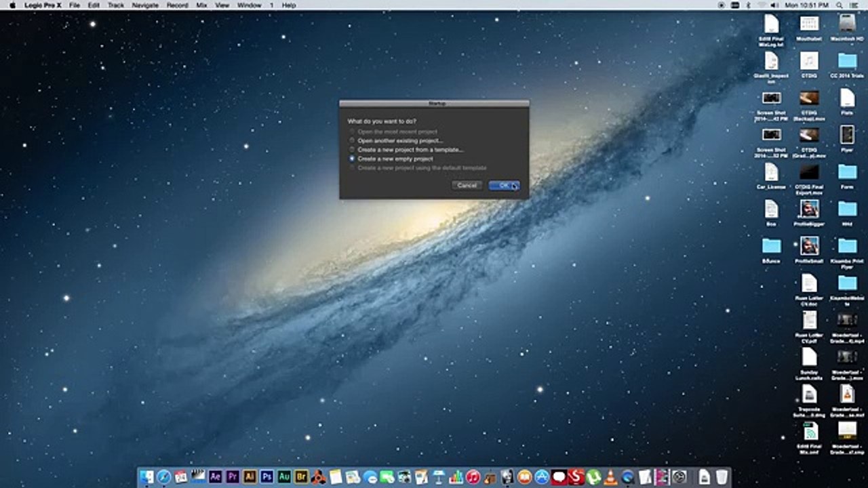The image size is (868, 488).
Task: Cancel the Startup dialog
Action: [467, 185]
